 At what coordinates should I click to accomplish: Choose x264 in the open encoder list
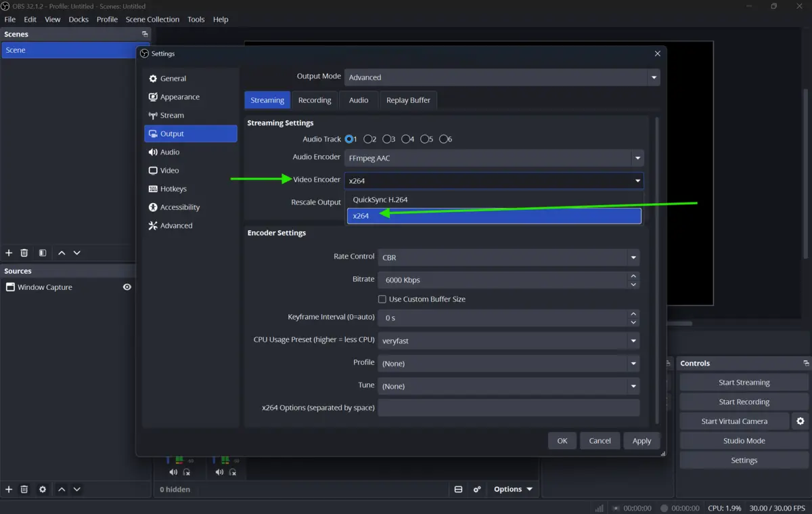[494, 215]
